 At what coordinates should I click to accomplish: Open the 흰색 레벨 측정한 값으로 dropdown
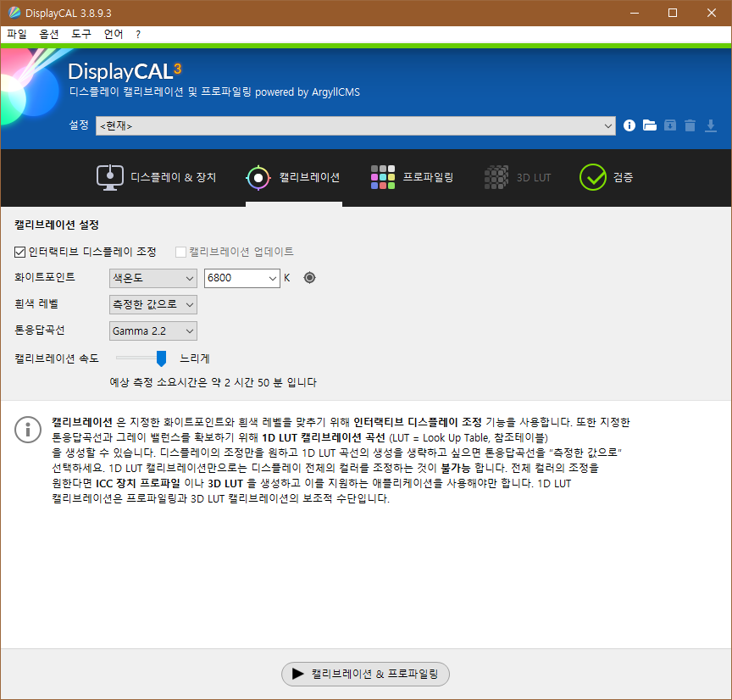pos(153,304)
